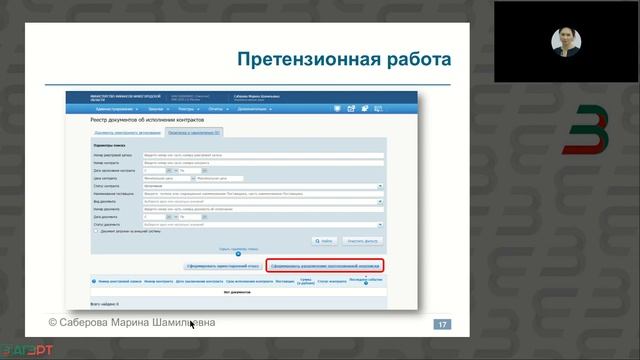Click the round icon at the table header start
Viewport: 640px width, 360px height.
pos(94,281)
